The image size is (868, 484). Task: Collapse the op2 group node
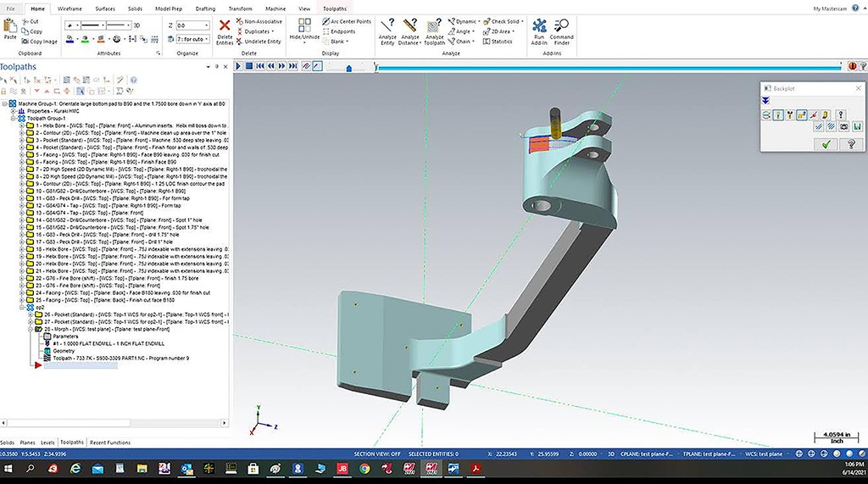22,308
